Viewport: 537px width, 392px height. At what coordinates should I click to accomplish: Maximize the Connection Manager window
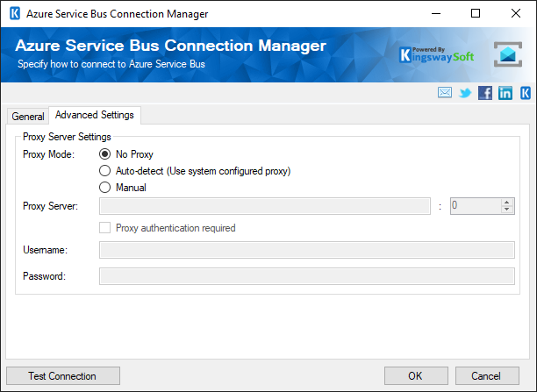pos(476,14)
